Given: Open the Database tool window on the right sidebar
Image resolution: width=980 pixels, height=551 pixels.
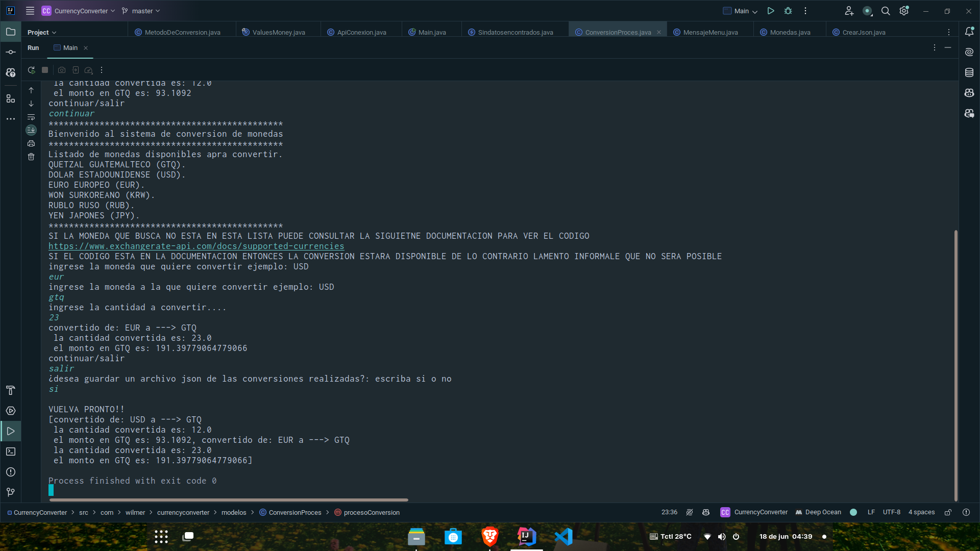Looking at the screenshot, I should click(969, 72).
